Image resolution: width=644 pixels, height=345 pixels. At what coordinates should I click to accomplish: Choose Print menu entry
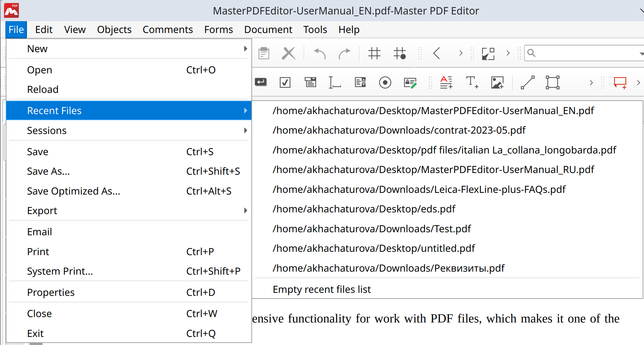(x=129, y=252)
